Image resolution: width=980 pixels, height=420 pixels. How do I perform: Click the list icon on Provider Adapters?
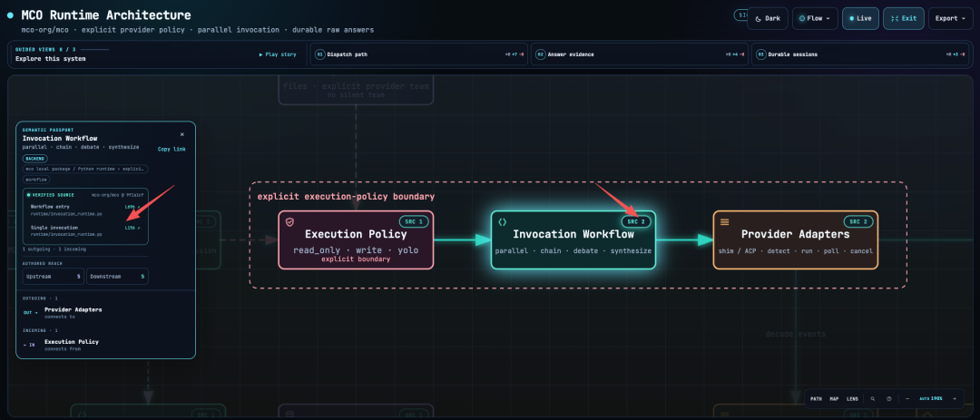[725, 222]
